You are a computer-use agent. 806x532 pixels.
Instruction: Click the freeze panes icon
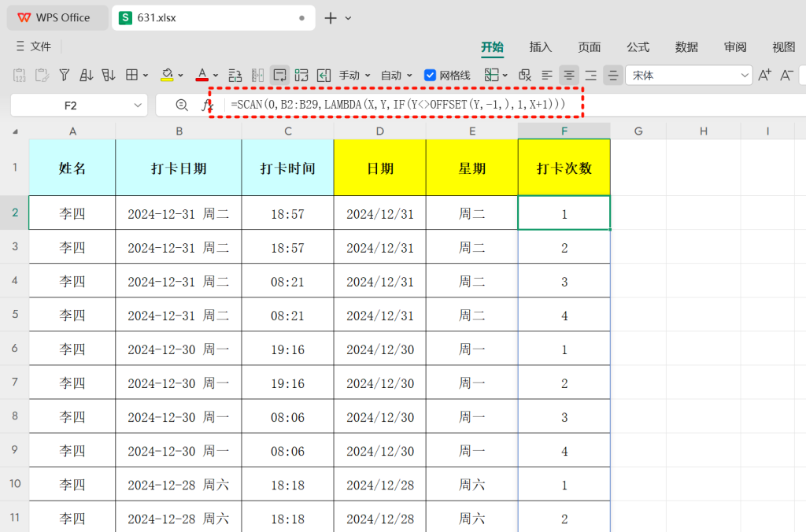(491, 76)
